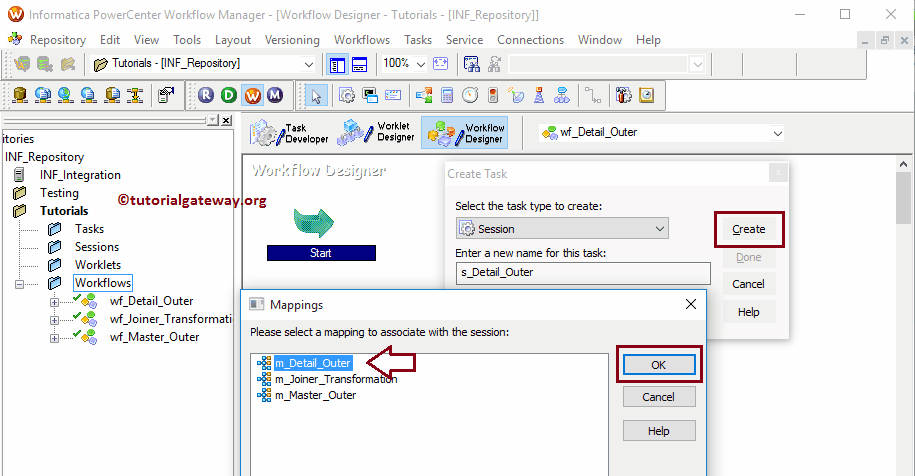The width and height of the screenshot is (915, 476).
Task: Open the wf_Detail_Outer workflow dropdown
Action: click(x=777, y=134)
